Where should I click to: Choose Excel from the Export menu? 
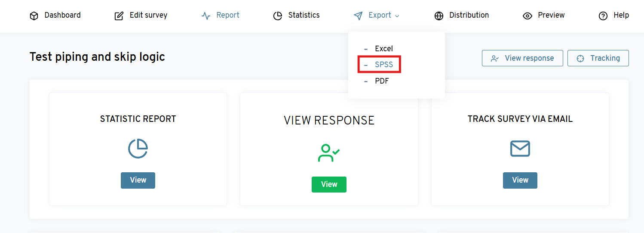click(383, 49)
